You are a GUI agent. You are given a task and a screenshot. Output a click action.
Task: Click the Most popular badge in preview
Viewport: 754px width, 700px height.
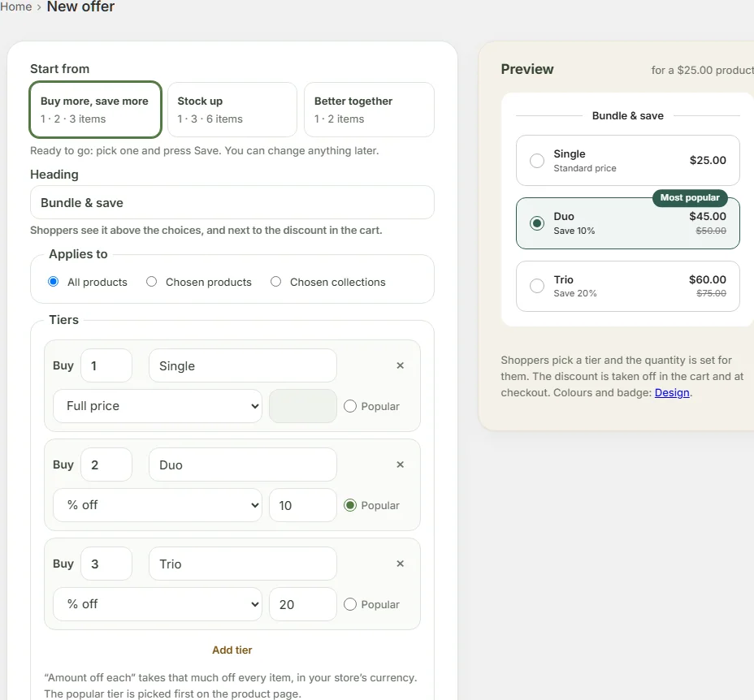click(690, 197)
